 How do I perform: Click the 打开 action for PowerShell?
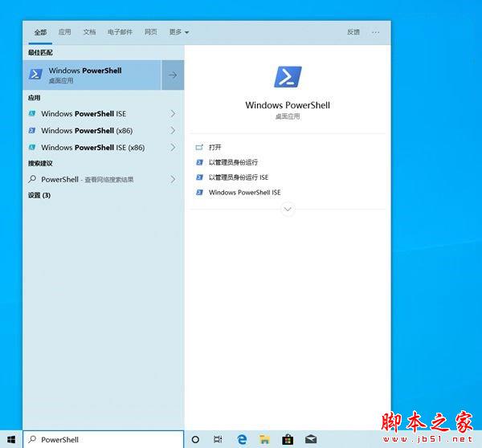point(214,147)
